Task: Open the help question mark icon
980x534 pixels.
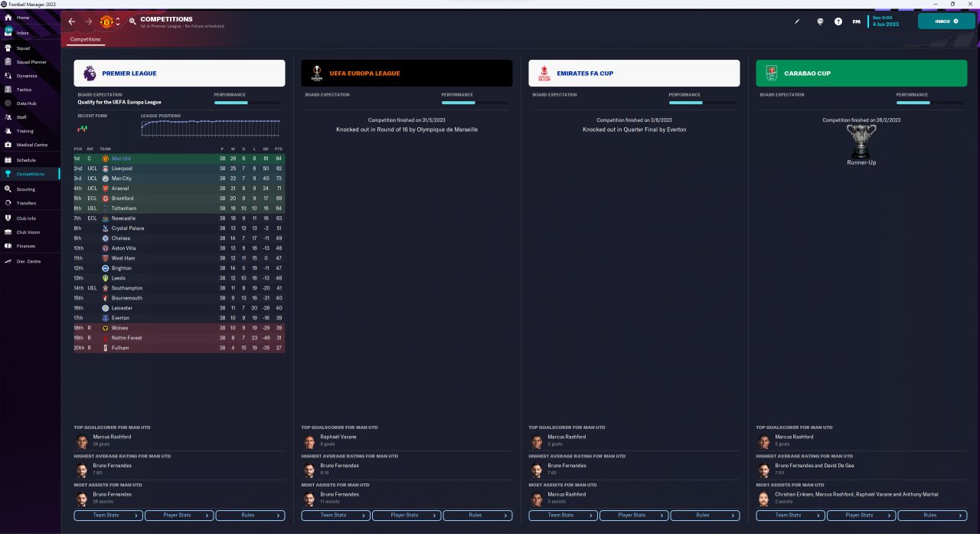Action: click(838, 21)
